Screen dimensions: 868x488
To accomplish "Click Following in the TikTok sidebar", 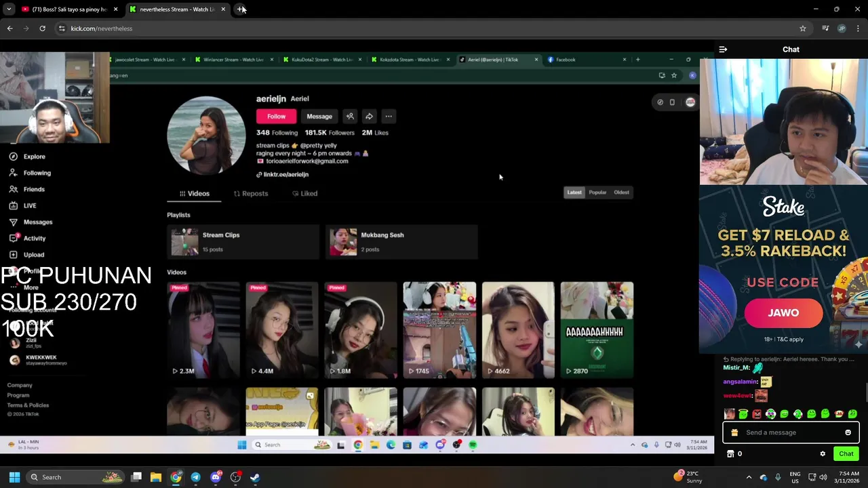I will 30,173.
